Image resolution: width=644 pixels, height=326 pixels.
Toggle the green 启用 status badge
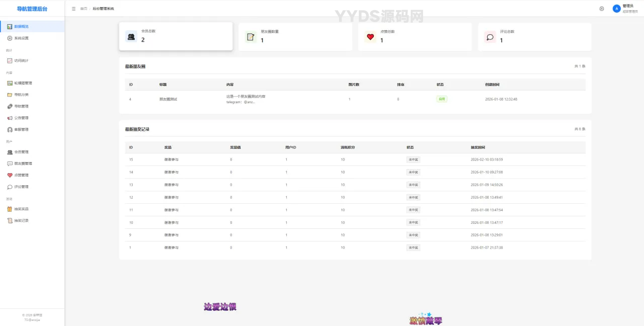click(x=441, y=99)
